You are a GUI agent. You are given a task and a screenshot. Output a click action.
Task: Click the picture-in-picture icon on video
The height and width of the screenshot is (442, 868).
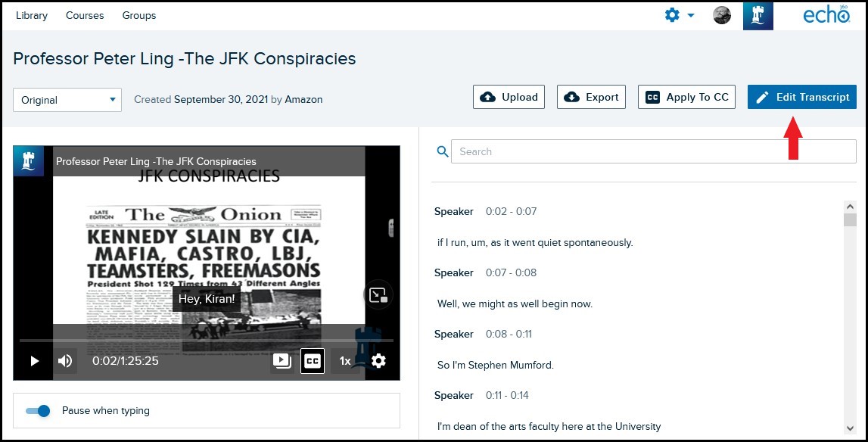pyautogui.click(x=378, y=294)
